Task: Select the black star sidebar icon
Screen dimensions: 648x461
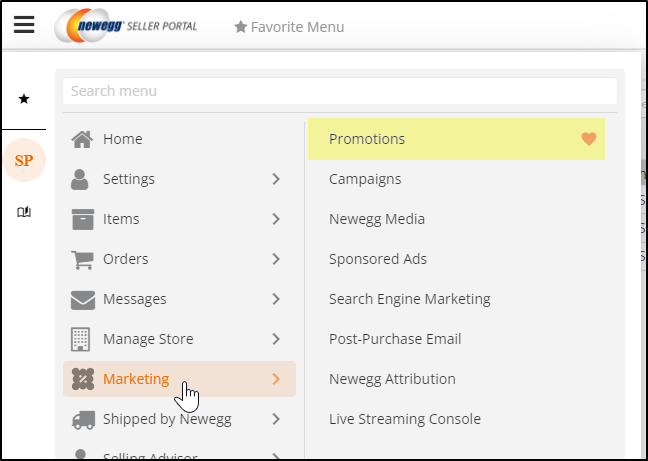Action: [x=24, y=99]
